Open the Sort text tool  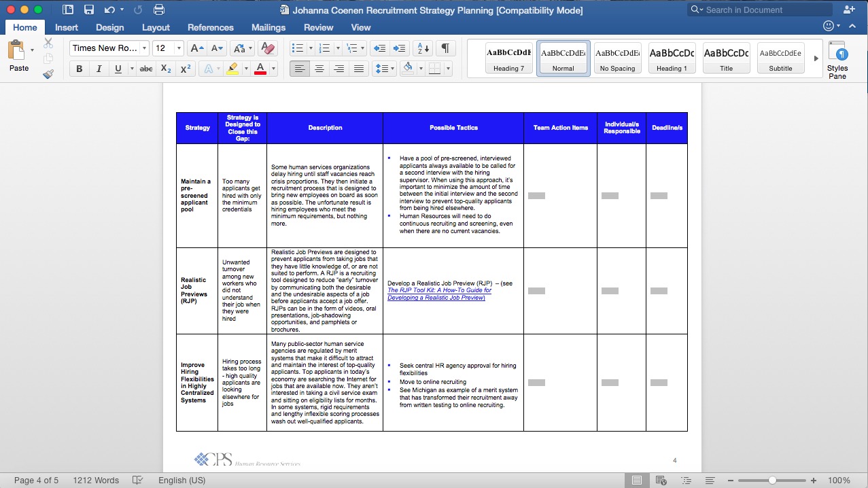[x=423, y=48]
